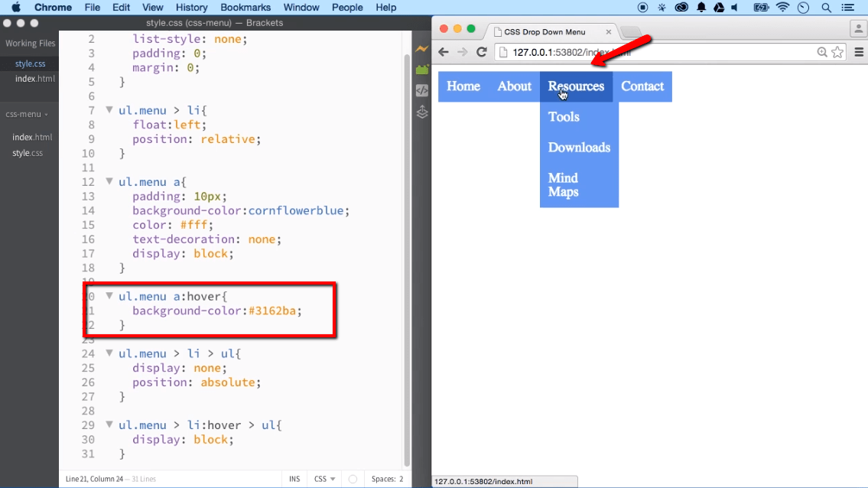Click the code </> extension icon
The image size is (868, 488).
421,90
